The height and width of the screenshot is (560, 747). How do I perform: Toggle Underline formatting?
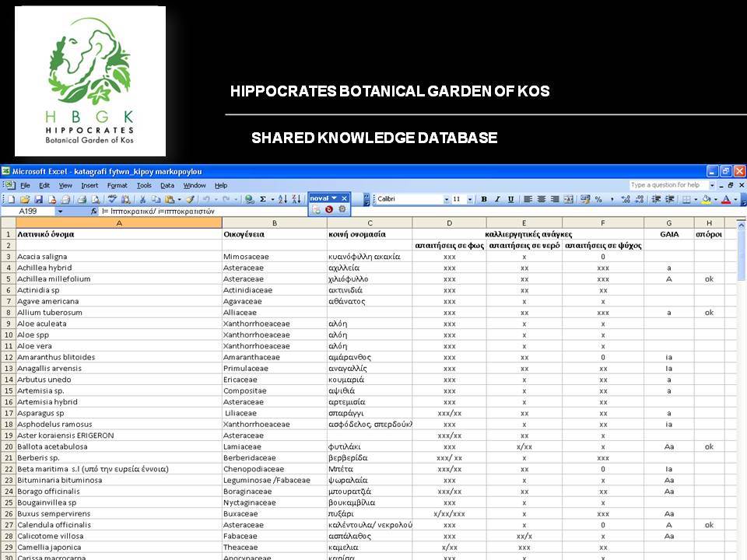click(x=510, y=199)
